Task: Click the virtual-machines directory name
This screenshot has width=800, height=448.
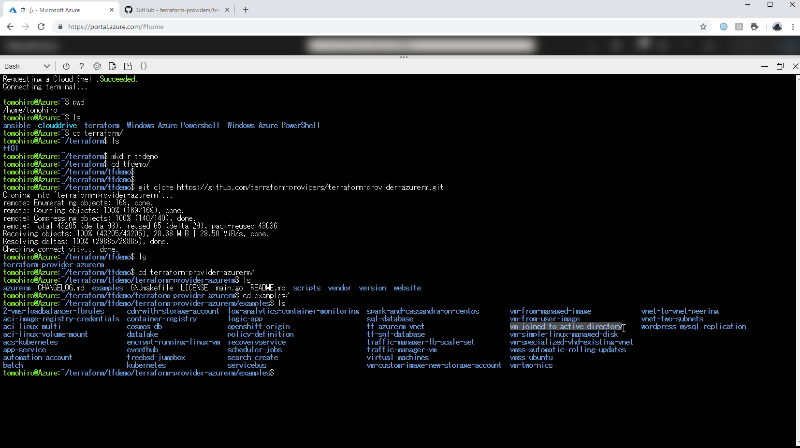Action: coord(398,358)
